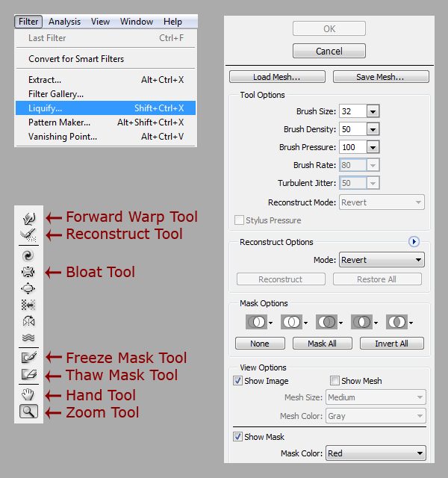Choose Convert for Smart Filters
448x478 pixels.
click(x=106, y=58)
